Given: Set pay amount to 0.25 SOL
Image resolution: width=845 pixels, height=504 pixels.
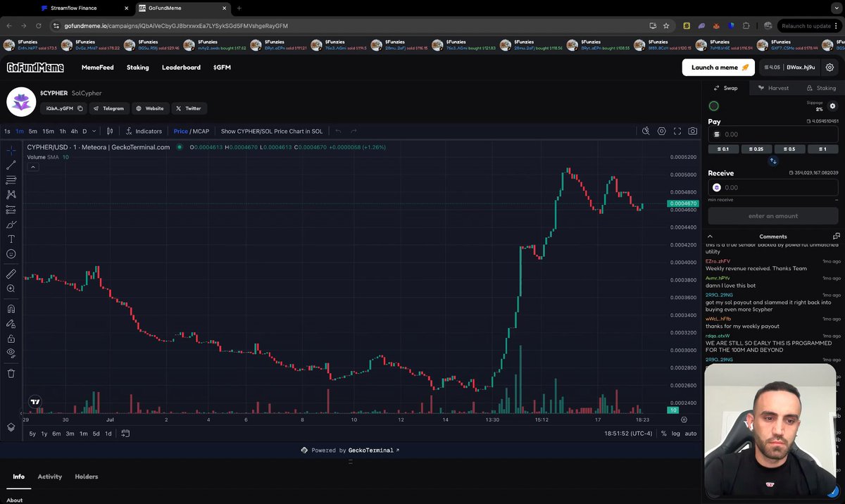Looking at the screenshot, I should coord(756,149).
